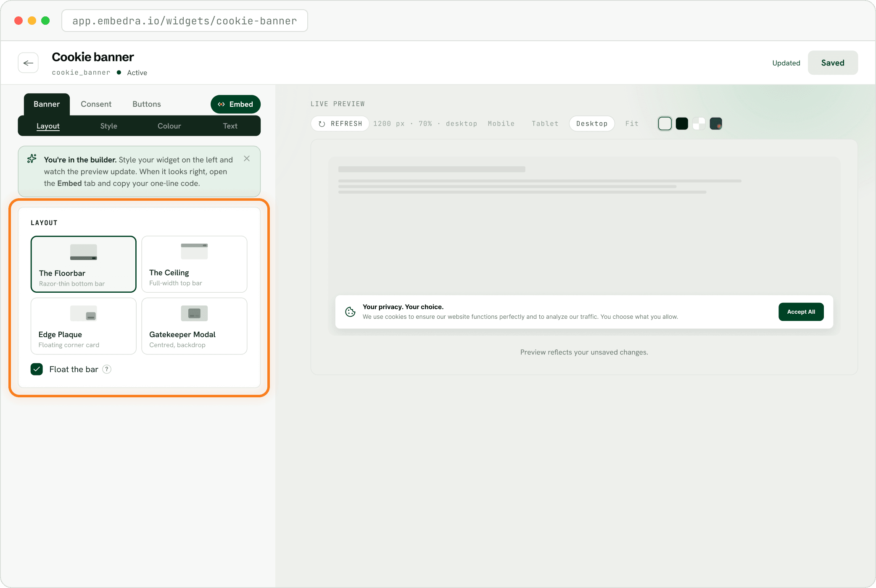Switch preview to Desktop

click(x=592, y=123)
